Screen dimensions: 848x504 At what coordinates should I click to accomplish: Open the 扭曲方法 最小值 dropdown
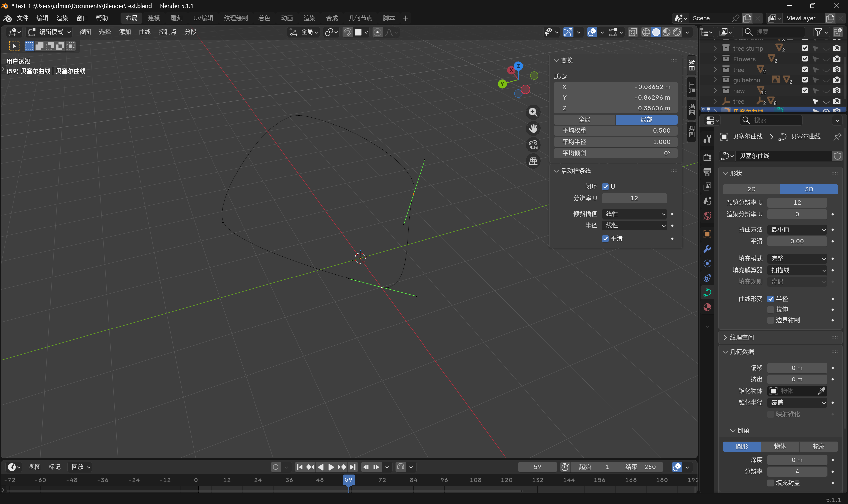coord(797,229)
